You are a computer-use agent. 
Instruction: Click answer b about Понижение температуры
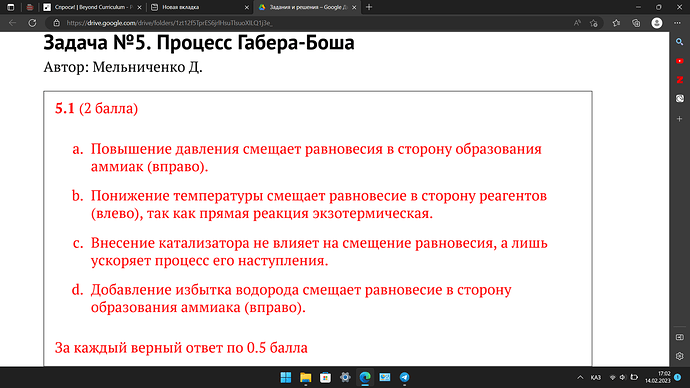point(319,205)
